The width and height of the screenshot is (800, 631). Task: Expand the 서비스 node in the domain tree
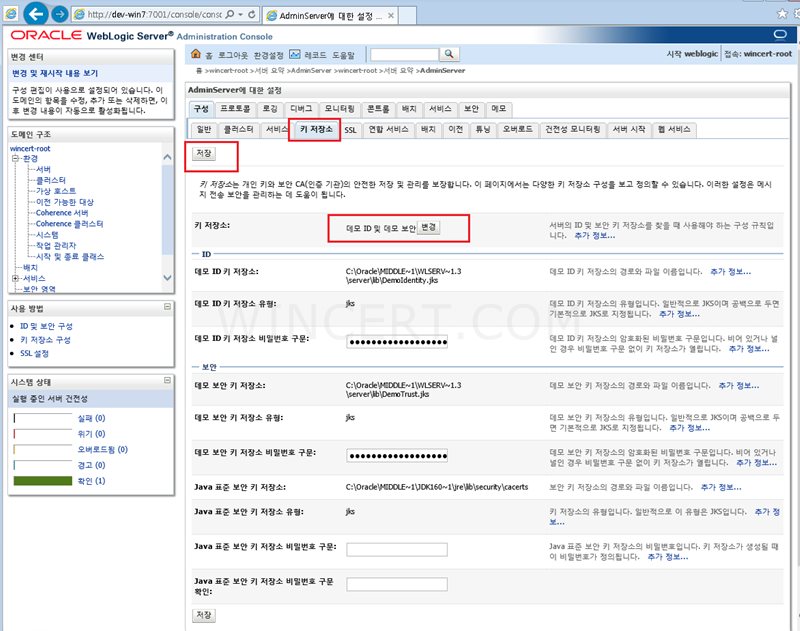point(15,279)
